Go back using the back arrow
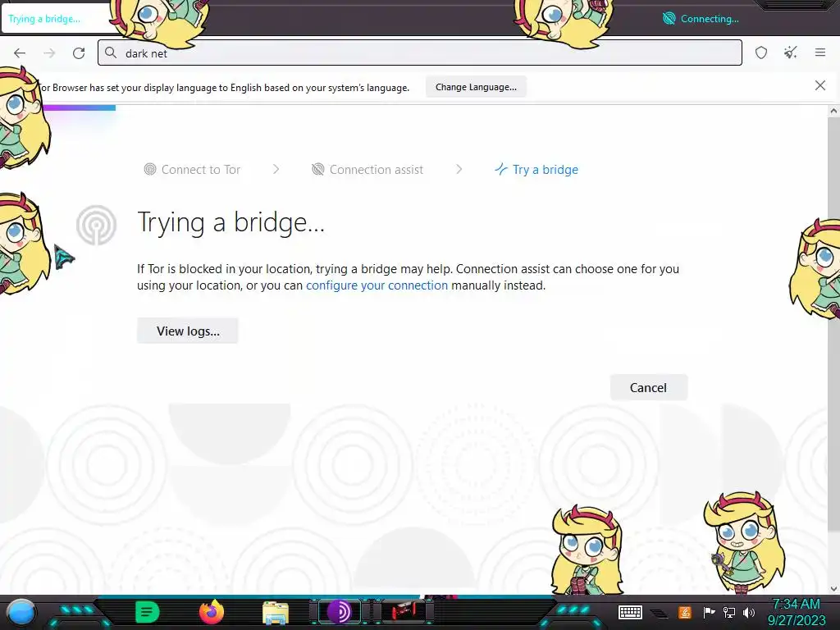The image size is (840, 630). [20, 53]
